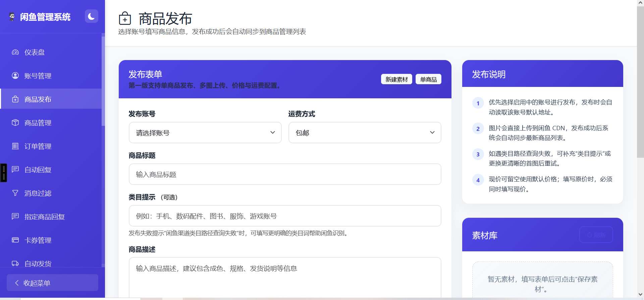Image resolution: width=644 pixels, height=300 pixels.
Task: Go to 商品管理 page
Action: 51,122
